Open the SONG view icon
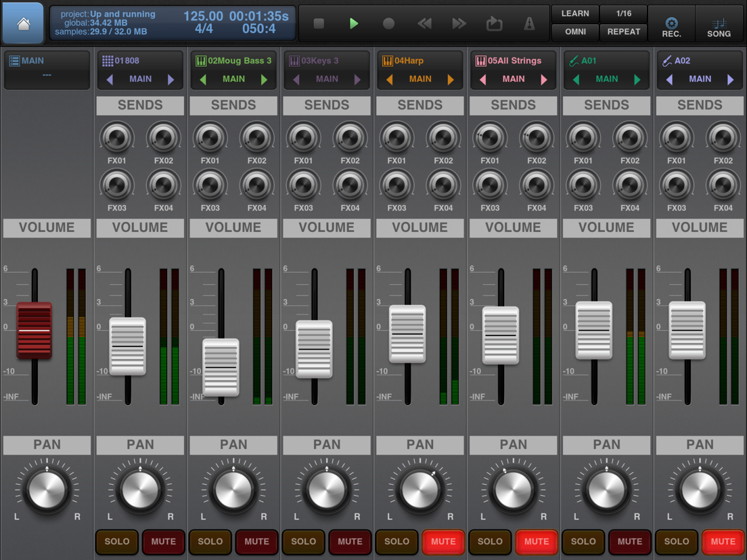747x560 pixels. pyautogui.click(x=719, y=23)
